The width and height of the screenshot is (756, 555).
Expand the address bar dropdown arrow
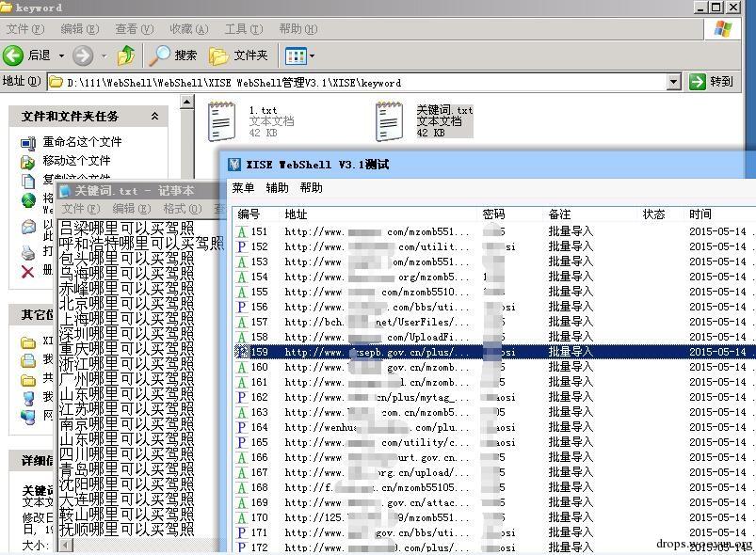(x=674, y=82)
